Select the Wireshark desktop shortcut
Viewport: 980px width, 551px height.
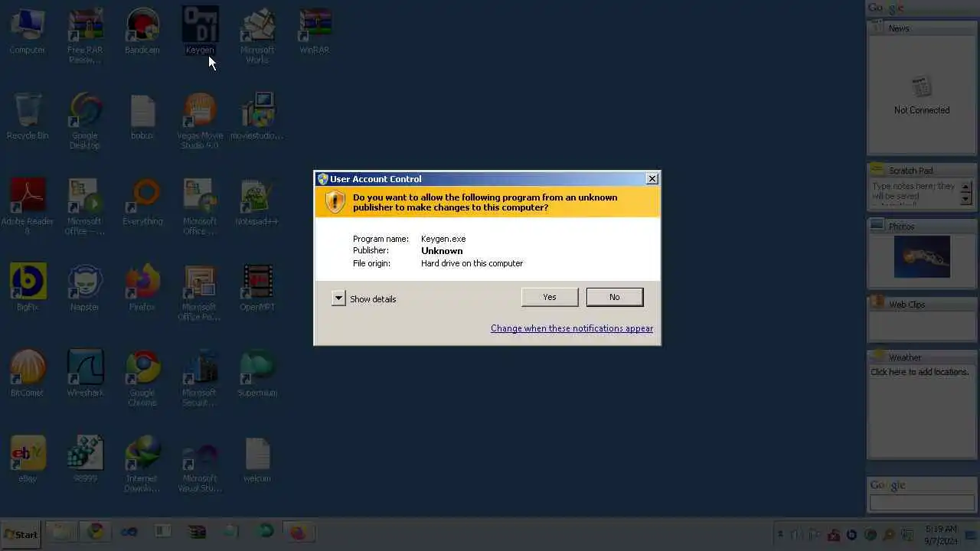85,374
